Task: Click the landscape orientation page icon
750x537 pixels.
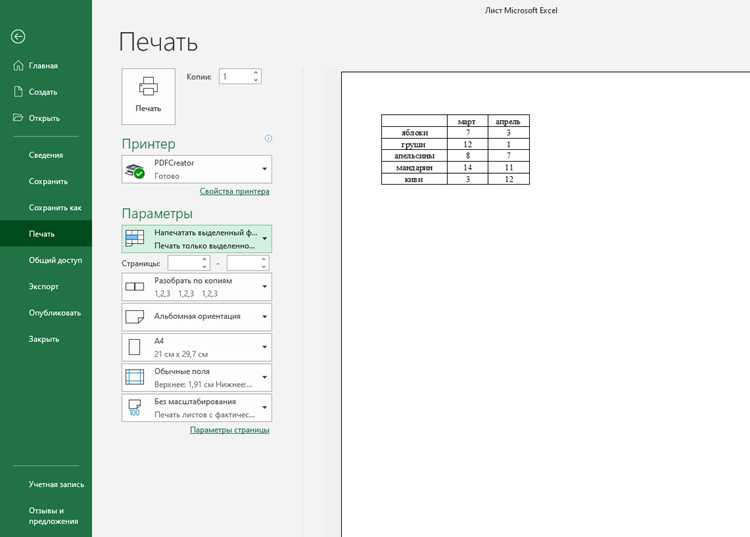Action: (134, 317)
